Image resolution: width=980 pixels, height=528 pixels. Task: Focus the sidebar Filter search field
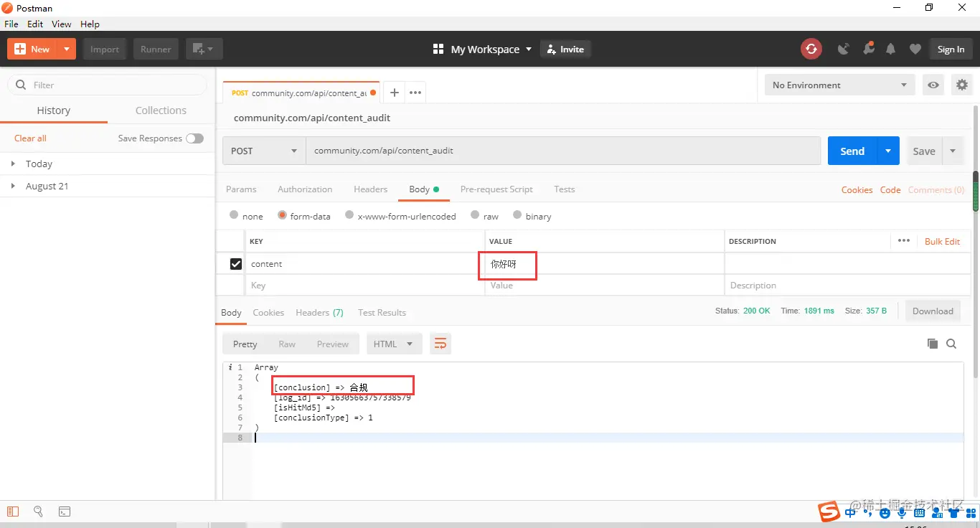tap(107, 85)
